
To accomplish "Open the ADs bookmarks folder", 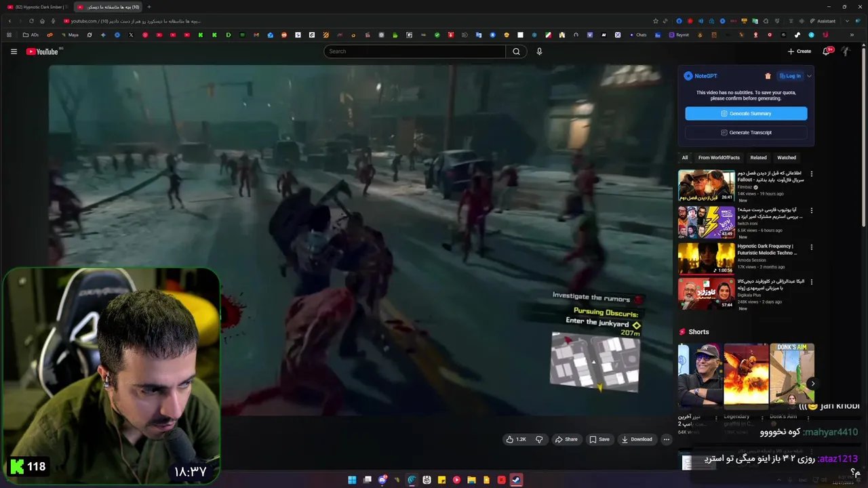I will (31, 35).
